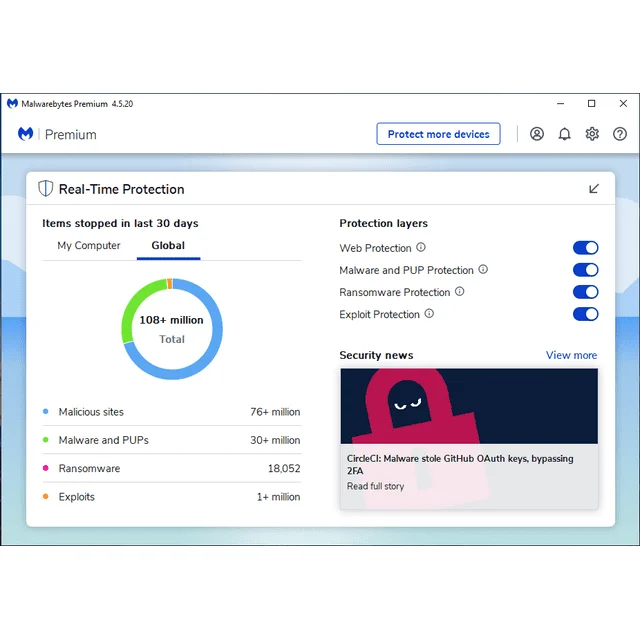This screenshot has height=640, width=640.
Task: Open the padlock news thumbnail image
Action: click(x=469, y=406)
